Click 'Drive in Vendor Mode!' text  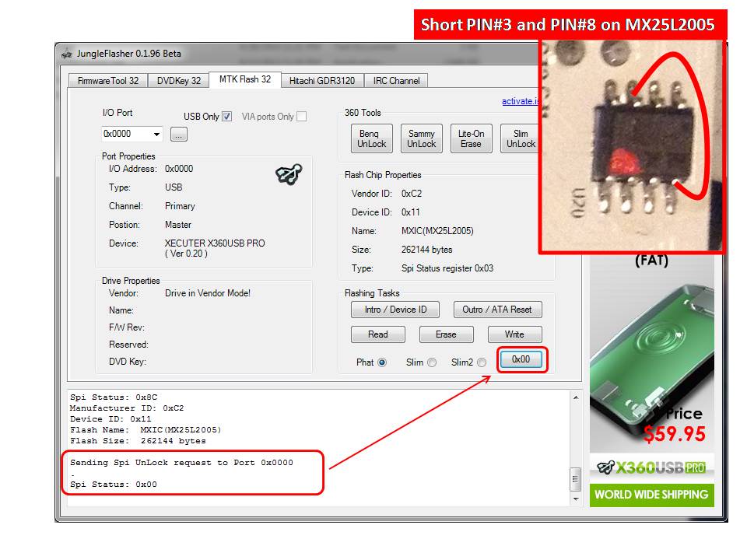click(x=208, y=293)
